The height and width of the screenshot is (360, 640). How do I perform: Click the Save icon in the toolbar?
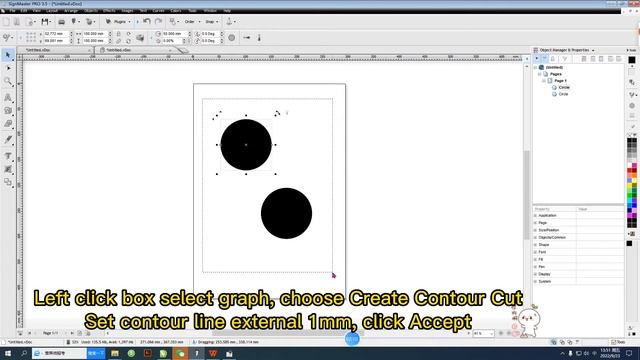(45, 22)
